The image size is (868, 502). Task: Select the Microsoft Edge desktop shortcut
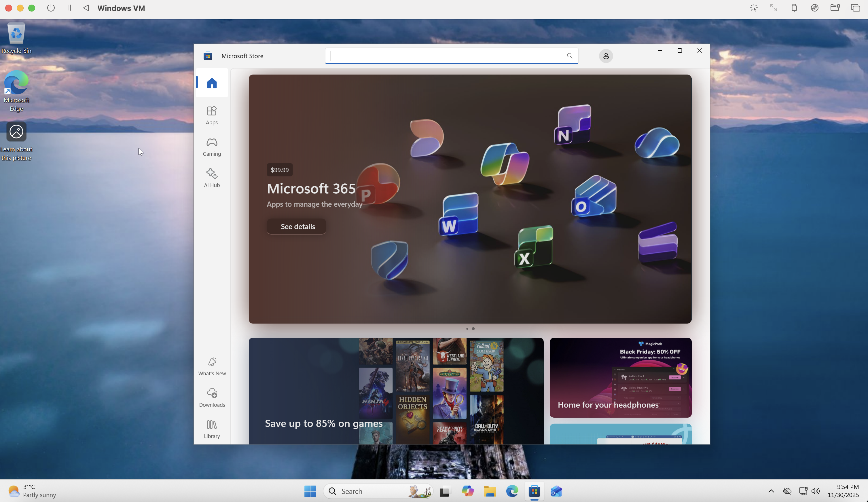(16, 91)
